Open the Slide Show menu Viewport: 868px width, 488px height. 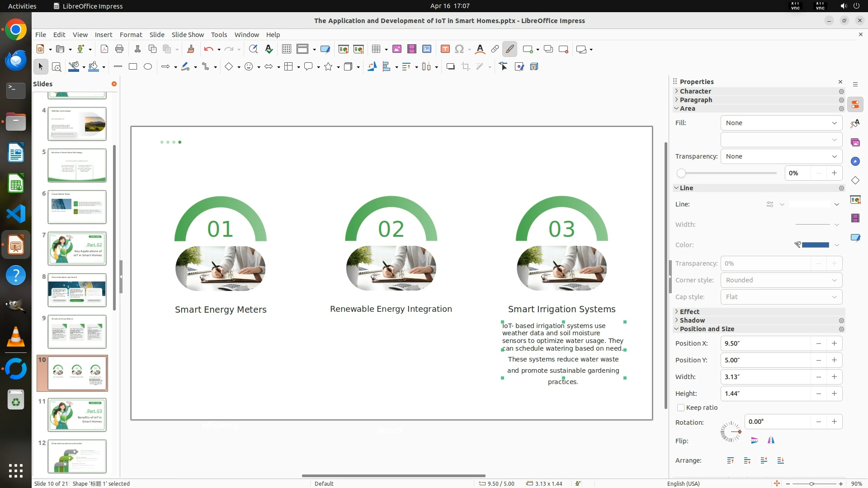[x=187, y=35]
